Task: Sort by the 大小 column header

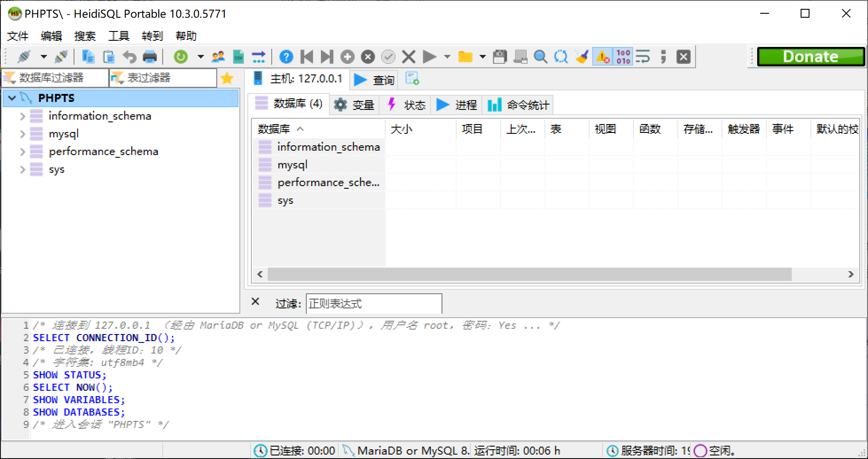Action: 421,129
